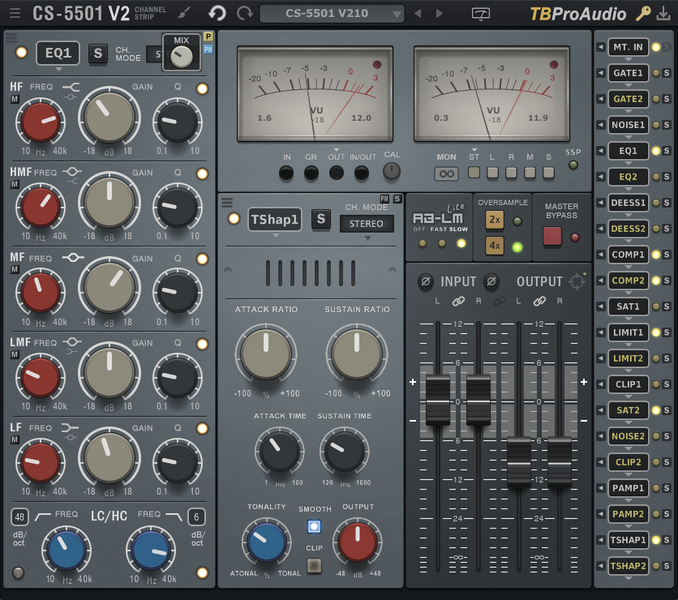
Task: Select LIMIT2 in the module chain
Action: tap(628, 358)
